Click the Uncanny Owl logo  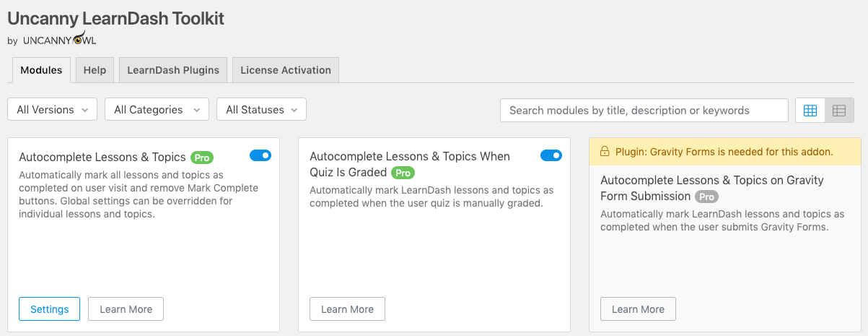60,39
